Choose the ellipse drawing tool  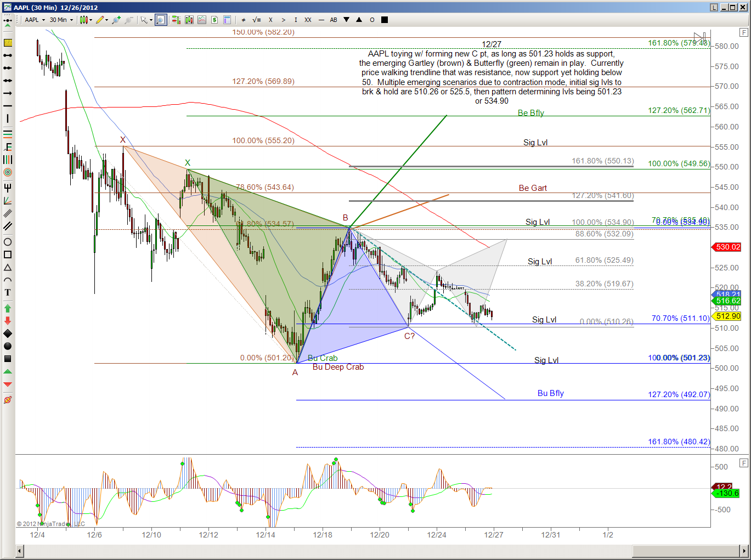click(x=8, y=242)
